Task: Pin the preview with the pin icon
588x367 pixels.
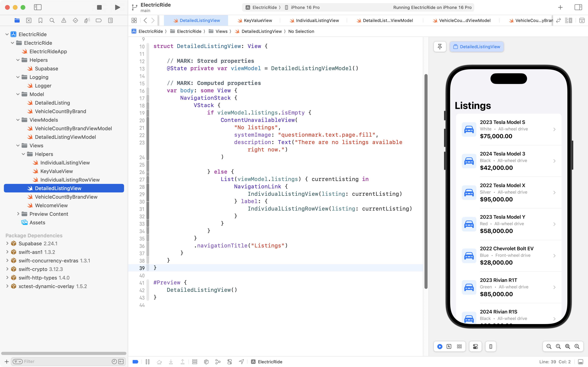Action: pyautogui.click(x=440, y=47)
